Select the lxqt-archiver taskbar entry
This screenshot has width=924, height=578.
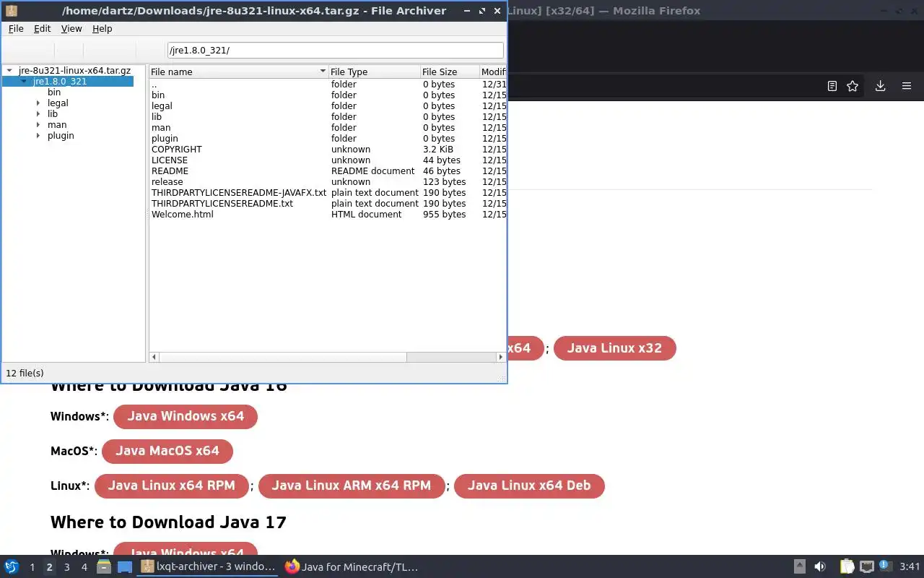tap(207, 566)
